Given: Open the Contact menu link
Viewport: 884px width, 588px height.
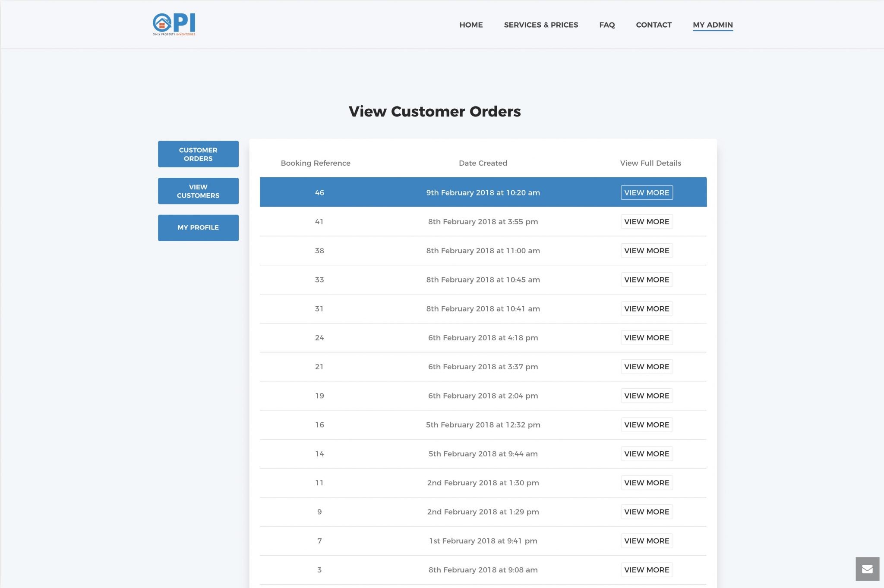Looking at the screenshot, I should coord(654,25).
